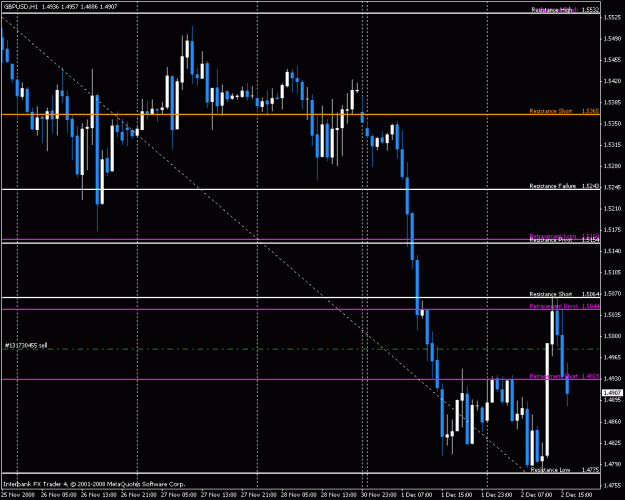Click the '27 Nov 13:00' time axis label
625x500 pixels.
pyautogui.click(x=218, y=495)
